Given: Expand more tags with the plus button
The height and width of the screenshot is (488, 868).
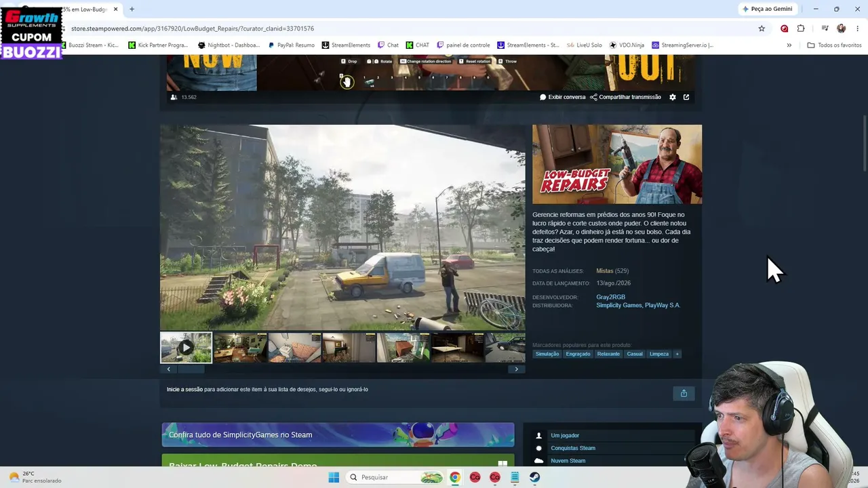Looking at the screenshot, I should [x=677, y=354].
